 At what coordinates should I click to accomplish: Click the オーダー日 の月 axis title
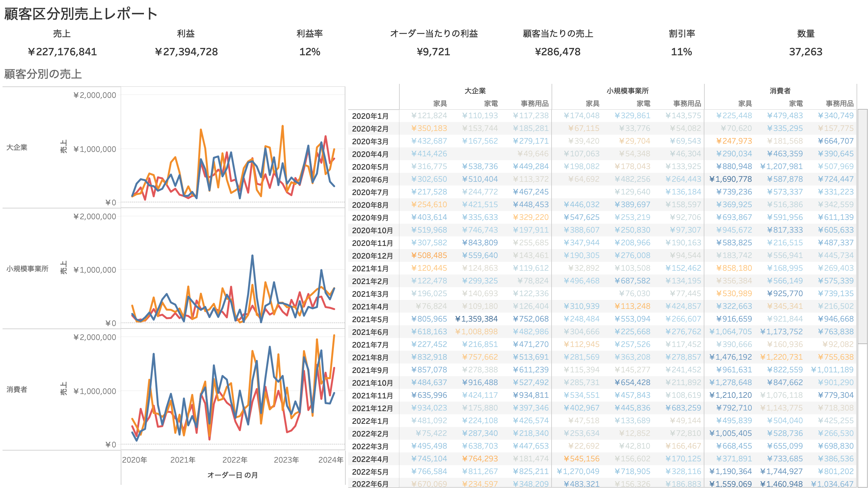coord(233,475)
